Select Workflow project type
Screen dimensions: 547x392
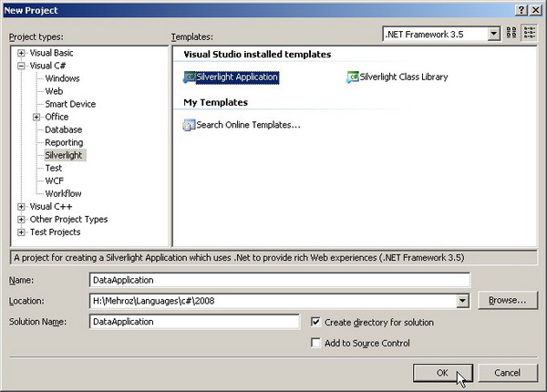(64, 193)
